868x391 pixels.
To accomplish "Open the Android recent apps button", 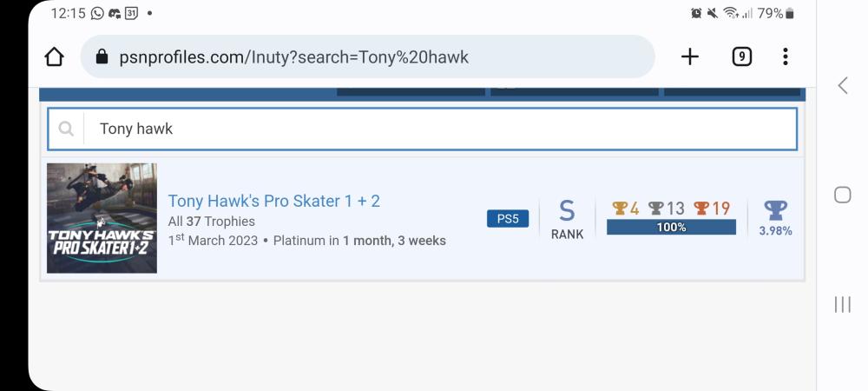I will pos(842,304).
